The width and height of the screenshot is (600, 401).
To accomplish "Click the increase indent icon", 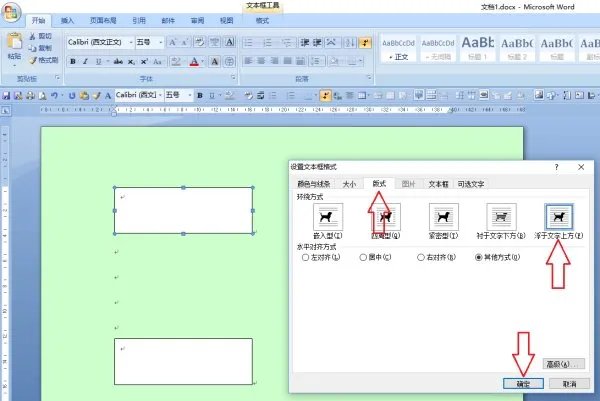I will 317,42.
